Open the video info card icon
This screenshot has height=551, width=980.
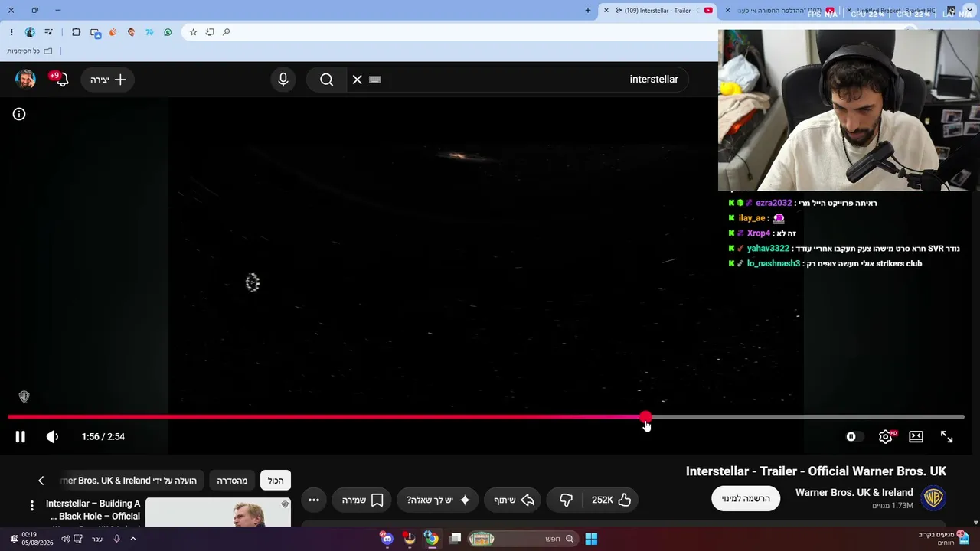point(19,114)
